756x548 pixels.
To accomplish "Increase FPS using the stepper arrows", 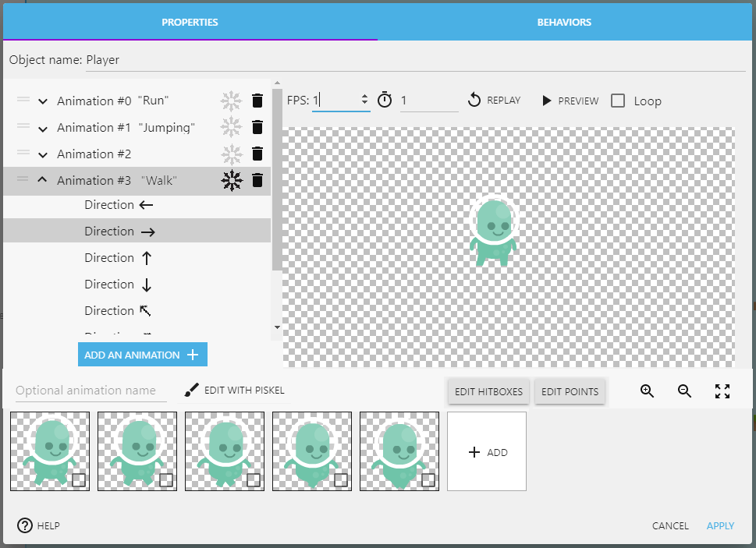I will [364, 96].
